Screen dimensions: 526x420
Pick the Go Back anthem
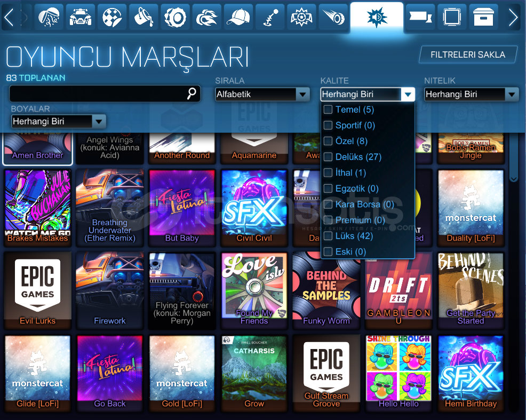click(110, 374)
